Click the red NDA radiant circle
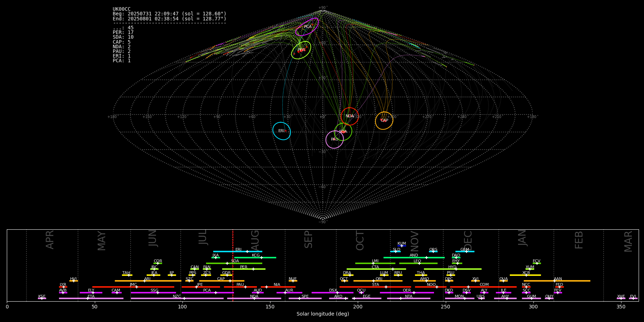The image size is (644, 322). 350,116
